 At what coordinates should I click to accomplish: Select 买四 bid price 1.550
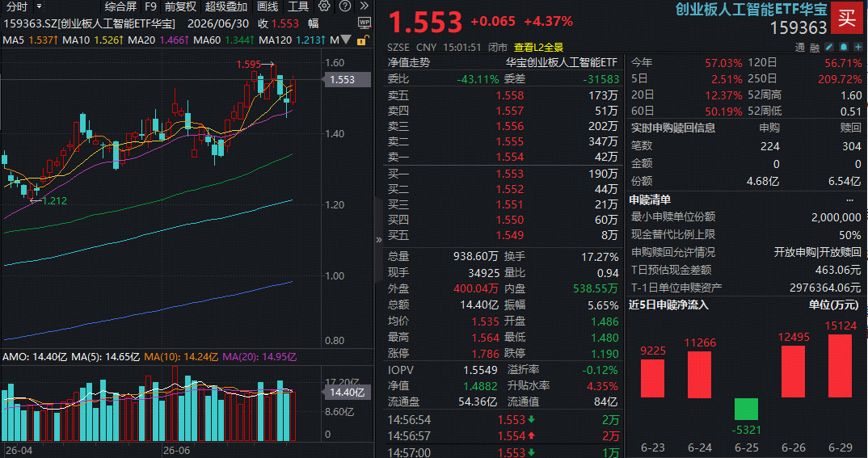coord(510,221)
